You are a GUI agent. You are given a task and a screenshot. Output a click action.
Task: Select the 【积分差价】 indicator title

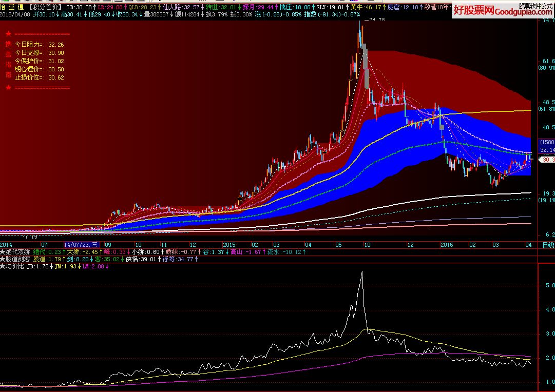[46, 7]
